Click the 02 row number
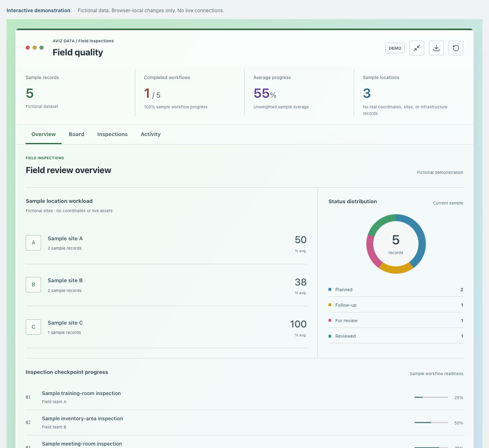 (x=28, y=422)
